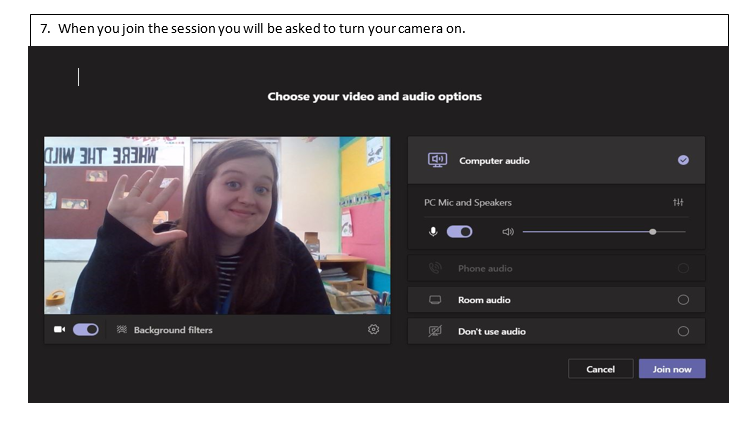The width and height of the screenshot is (747, 421).
Task: Open video device settings gear
Action: pos(374,329)
